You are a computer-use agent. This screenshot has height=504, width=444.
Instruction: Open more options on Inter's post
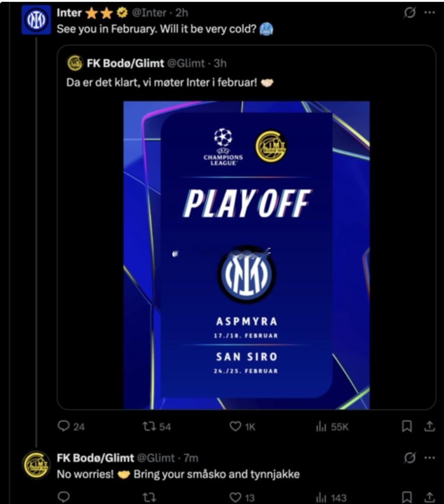(429, 13)
